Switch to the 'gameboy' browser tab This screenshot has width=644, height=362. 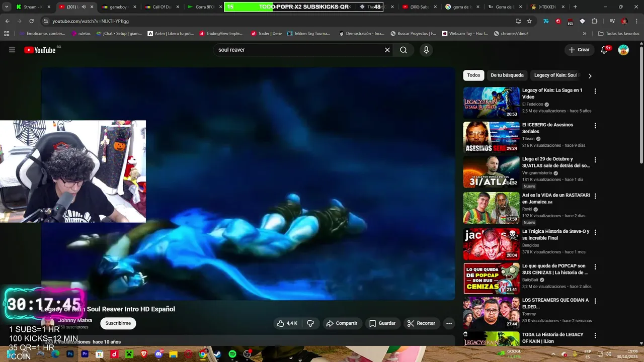pyautogui.click(x=118, y=7)
